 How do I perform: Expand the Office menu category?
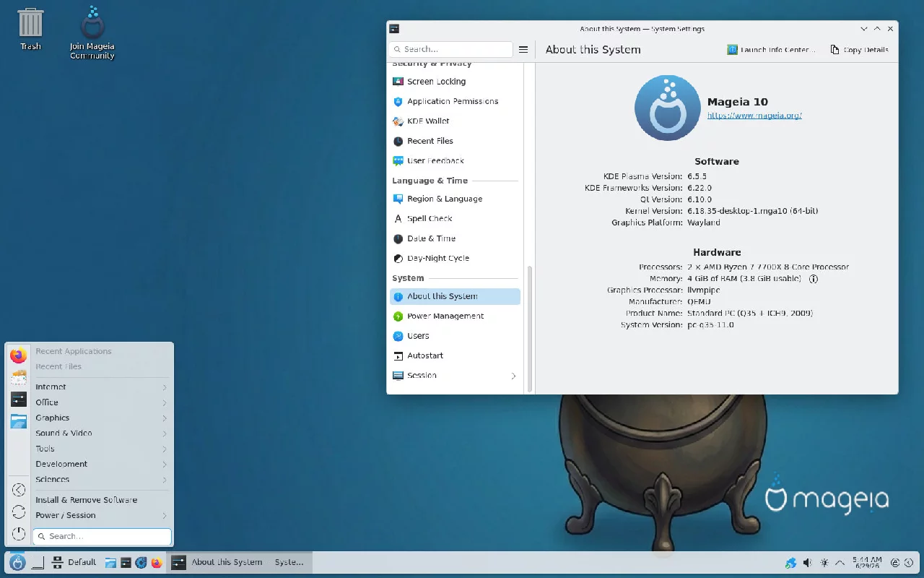click(101, 402)
